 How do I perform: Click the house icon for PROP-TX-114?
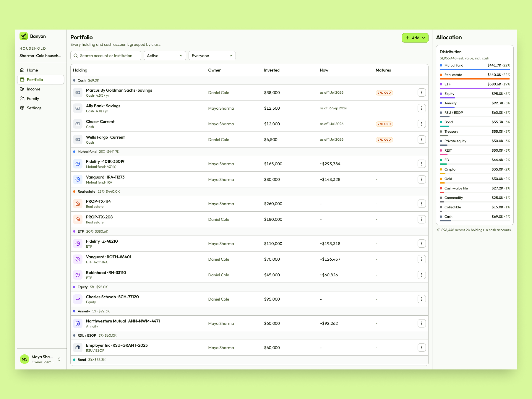(78, 204)
